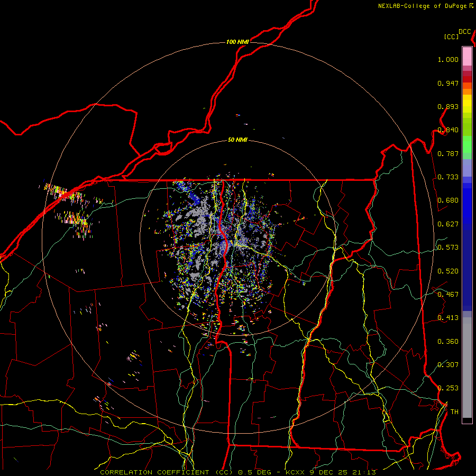Screen dimensions: 476x476
Task: Click the KCXX 9 DEC 25 21:13 timestamp
Action: (x=331, y=472)
